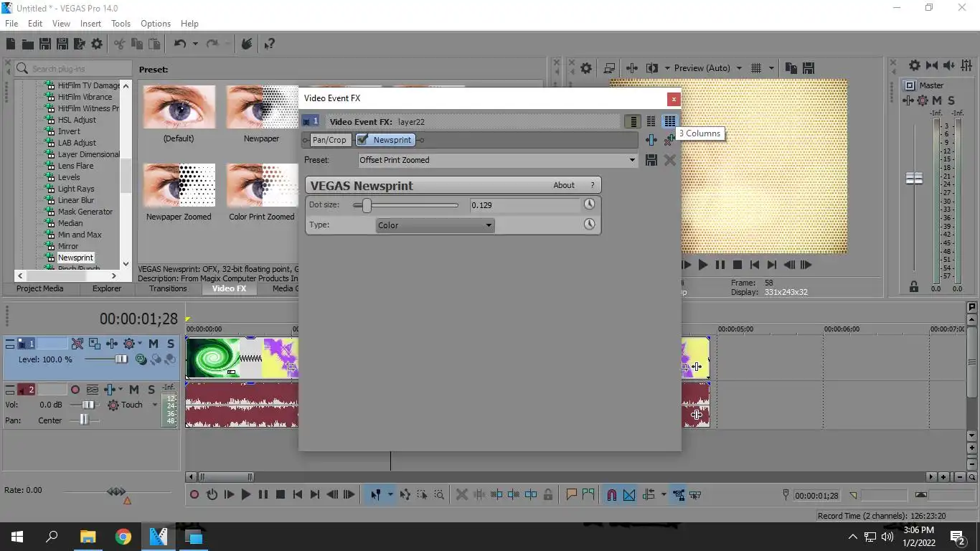Copy preview snapshot to clipboard
Viewport: 980px width, 551px height.
(791, 68)
